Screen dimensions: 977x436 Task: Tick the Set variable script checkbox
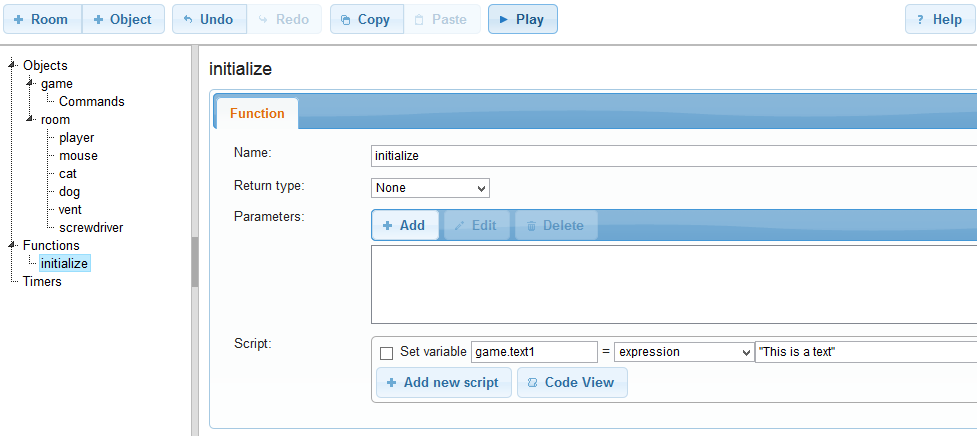(x=387, y=353)
